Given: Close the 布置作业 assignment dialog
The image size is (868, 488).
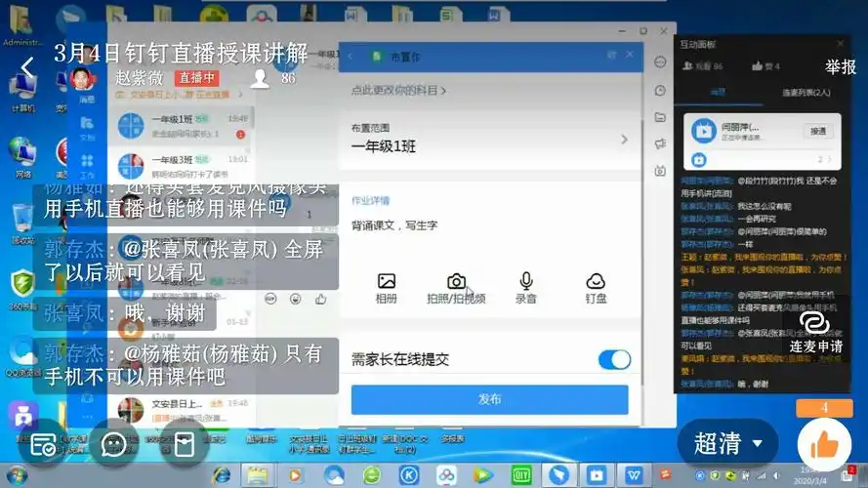Looking at the screenshot, I should point(630,55).
